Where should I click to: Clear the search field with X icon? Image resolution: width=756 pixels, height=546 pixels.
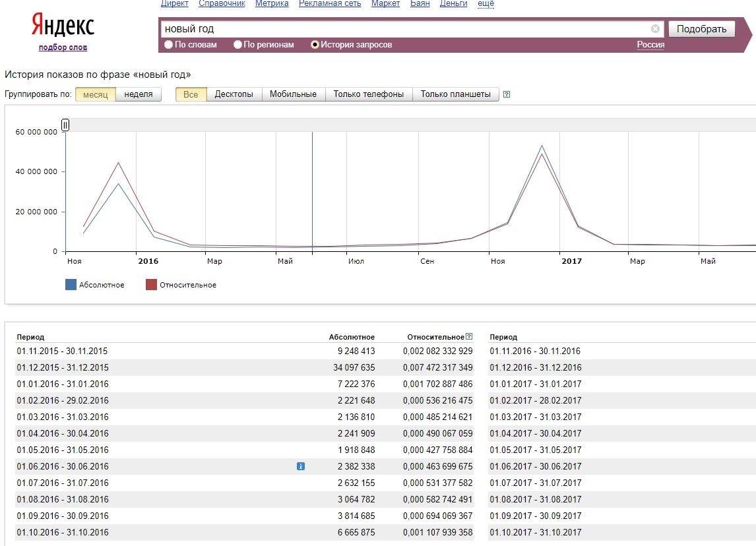(x=655, y=29)
